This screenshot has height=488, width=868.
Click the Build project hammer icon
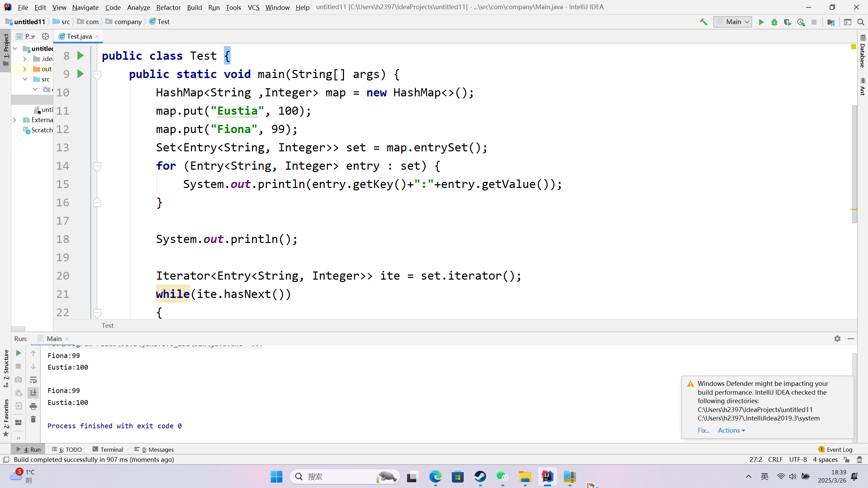[703, 22]
